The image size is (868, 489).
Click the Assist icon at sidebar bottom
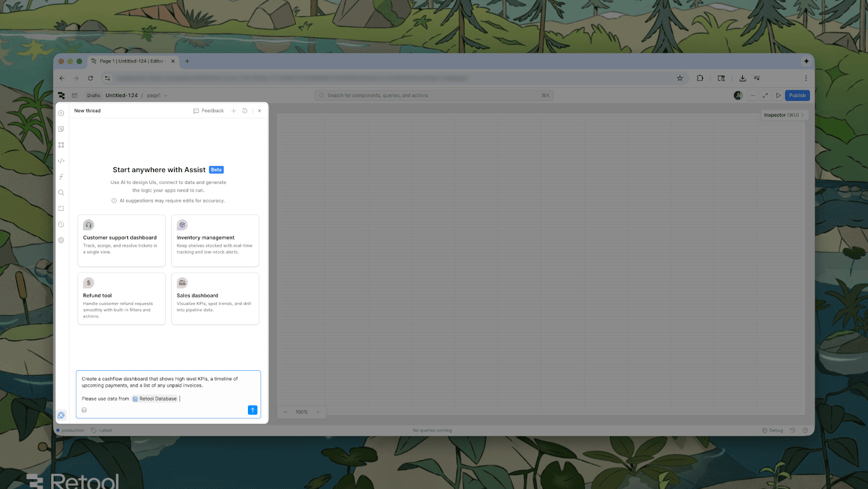61,416
